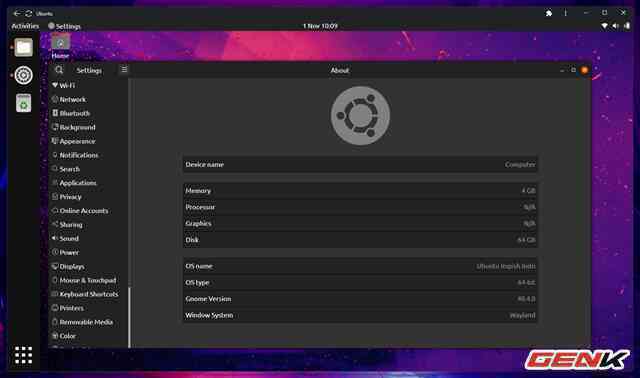Open the Home folder desktop icon
Viewport: 640px width, 378px height.
(60, 47)
